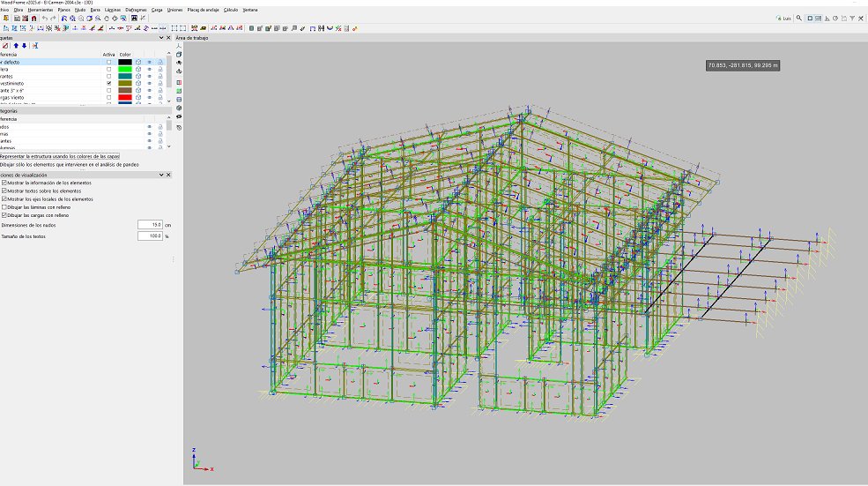Hide the green layer using its eye icon
The width and height of the screenshot is (868, 486).
click(149, 69)
